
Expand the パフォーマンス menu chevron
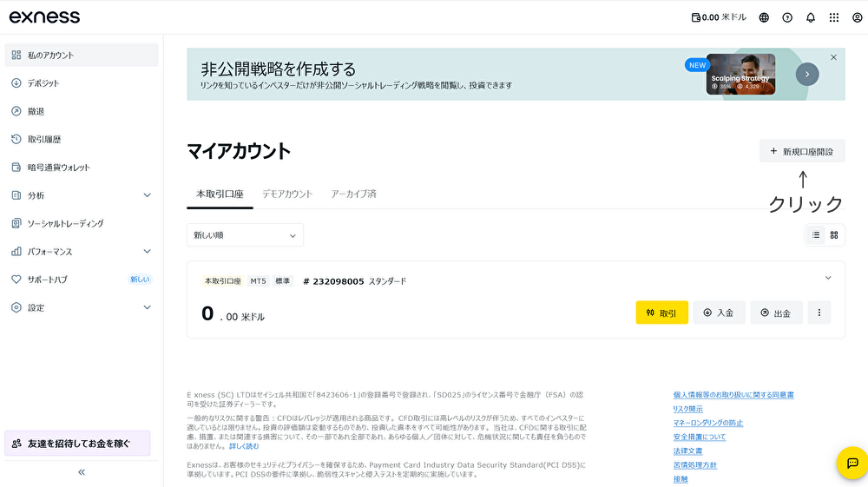click(148, 251)
